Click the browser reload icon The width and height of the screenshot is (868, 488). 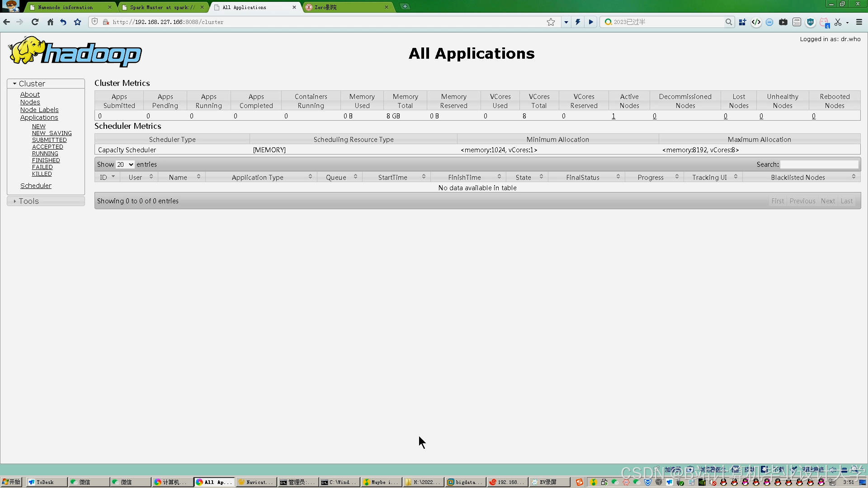(35, 22)
